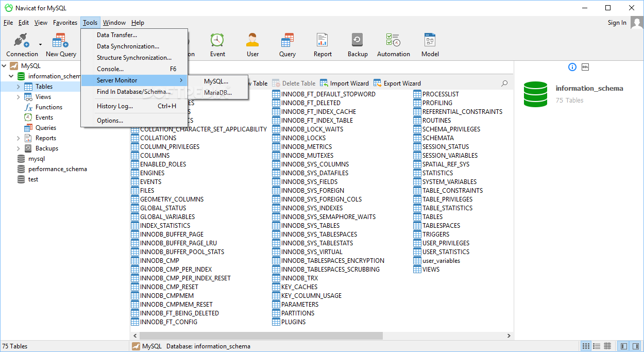The image size is (644, 352).
Task: Open the Report toolbar icon
Action: pos(323,41)
